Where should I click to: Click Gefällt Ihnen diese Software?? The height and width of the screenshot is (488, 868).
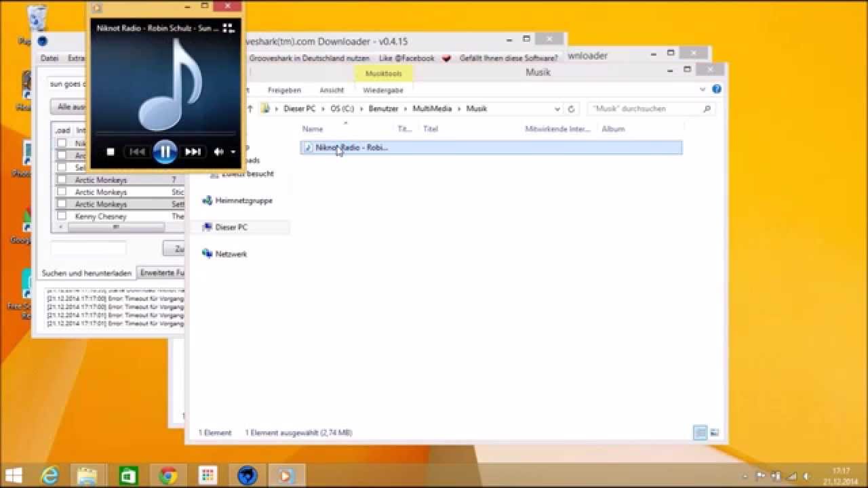tap(509, 58)
